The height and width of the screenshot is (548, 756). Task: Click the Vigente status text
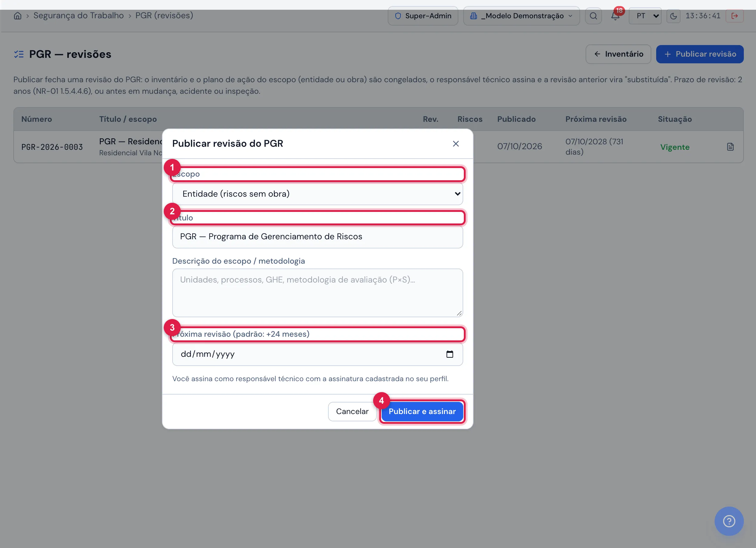tap(675, 147)
